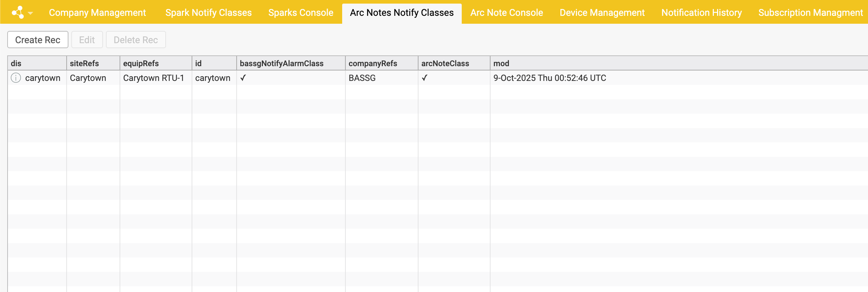Expand the dropdown arrow beside the logo

(31, 13)
